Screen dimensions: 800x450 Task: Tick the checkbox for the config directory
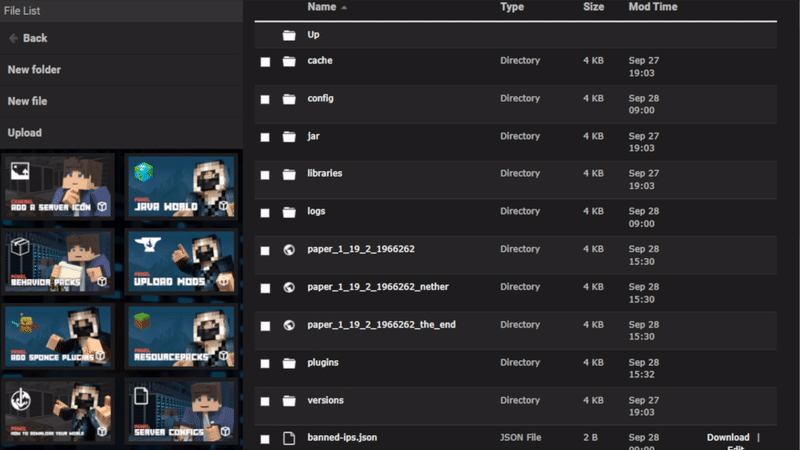click(265, 99)
